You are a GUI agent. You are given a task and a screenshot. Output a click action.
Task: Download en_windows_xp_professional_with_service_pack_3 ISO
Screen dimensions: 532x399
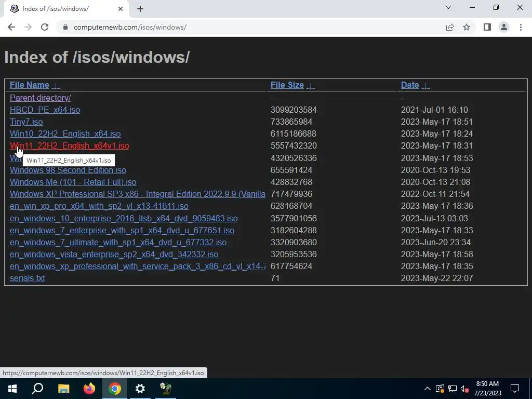point(137,267)
